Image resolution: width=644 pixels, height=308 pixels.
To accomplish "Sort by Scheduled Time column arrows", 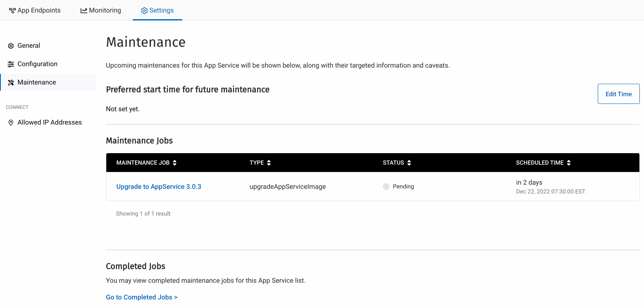I will 569,163.
